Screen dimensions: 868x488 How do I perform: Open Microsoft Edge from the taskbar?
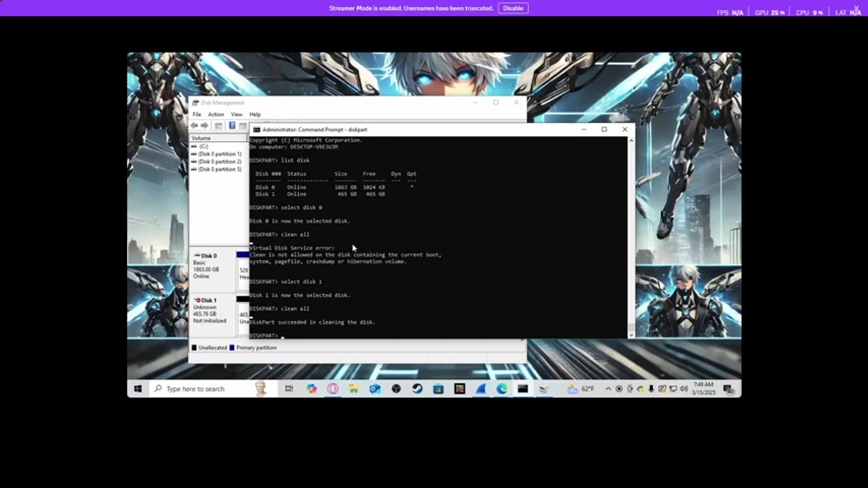pos(502,388)
